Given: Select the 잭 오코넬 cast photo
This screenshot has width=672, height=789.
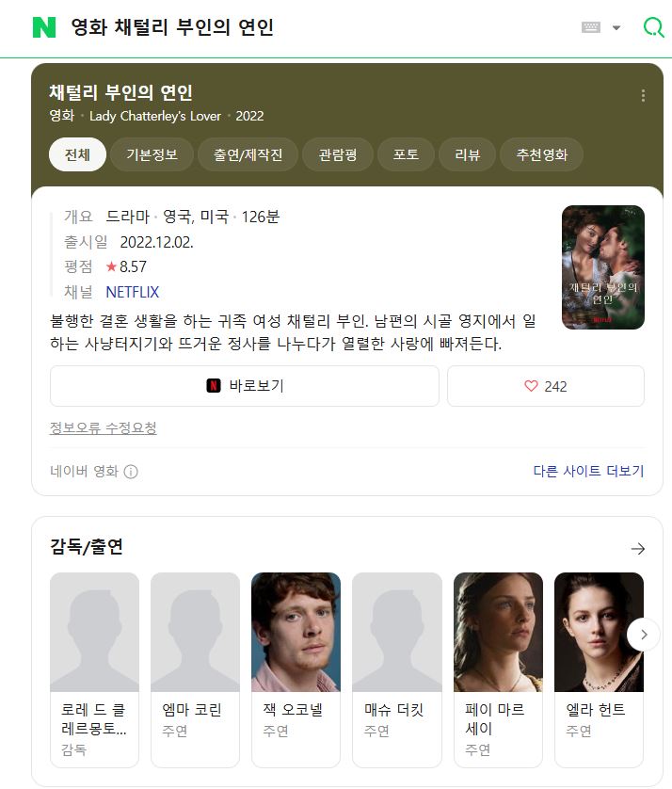Looking at the screenshot, I should pyautogui.click(x=296, y=632).
